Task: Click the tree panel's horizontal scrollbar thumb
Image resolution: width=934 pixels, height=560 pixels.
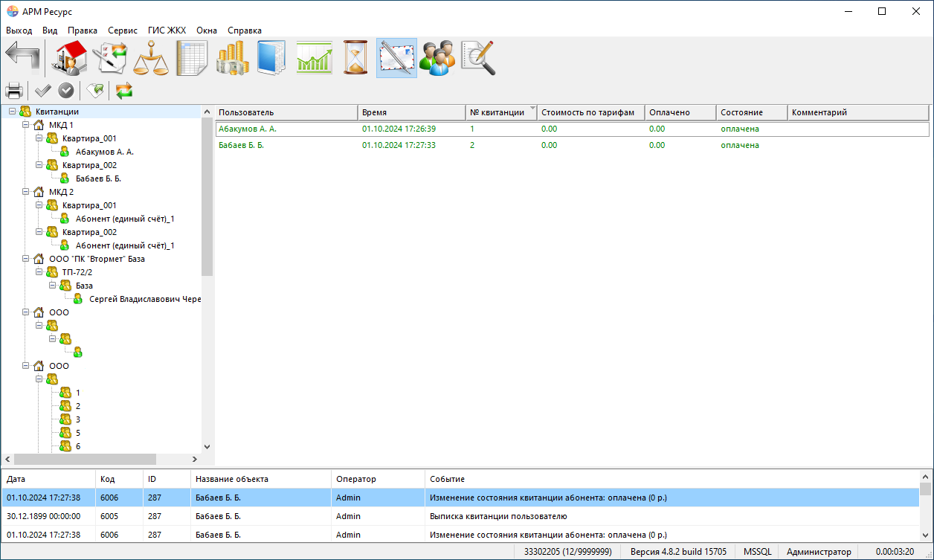Action: click(x=85, y=460)
